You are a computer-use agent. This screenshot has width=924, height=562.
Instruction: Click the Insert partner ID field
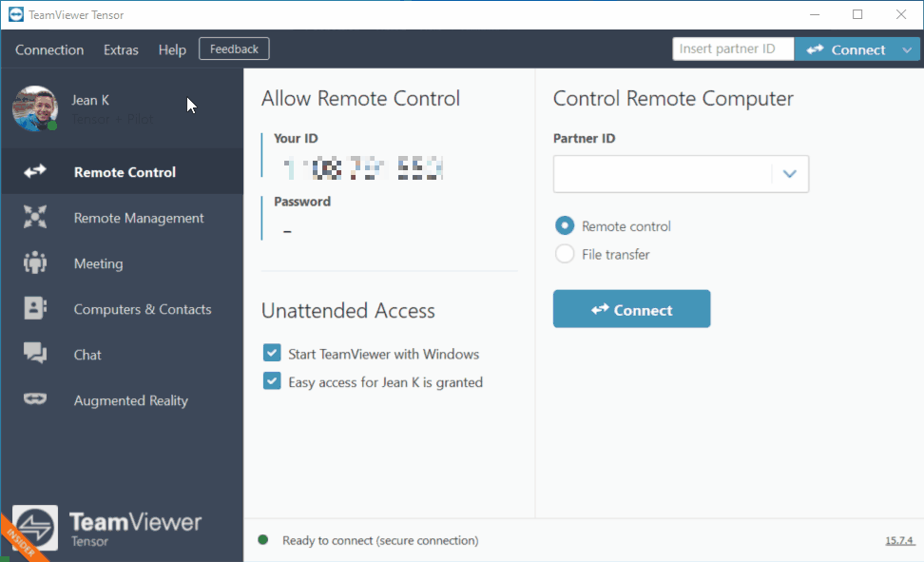click(733, 48)
